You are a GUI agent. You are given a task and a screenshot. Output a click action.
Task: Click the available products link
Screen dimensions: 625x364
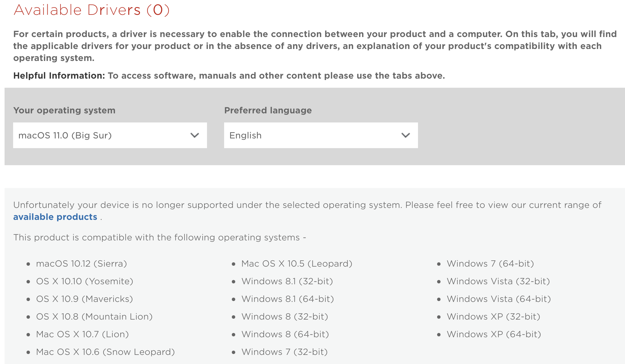[55, 217]
